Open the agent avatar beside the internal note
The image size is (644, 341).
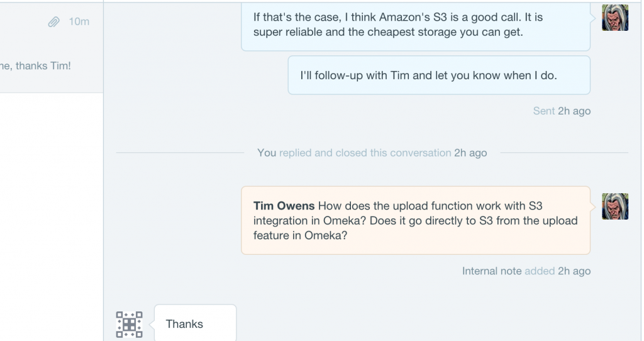[x=615, y=206]
